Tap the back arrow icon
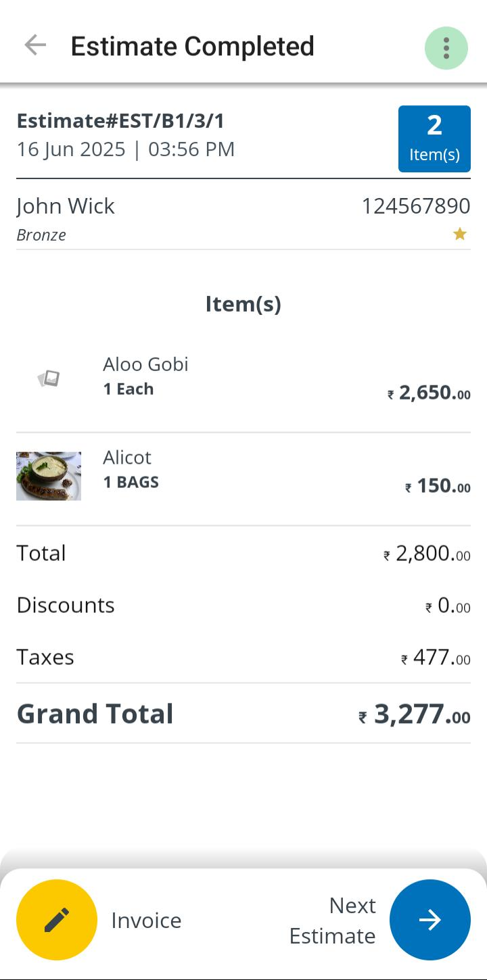The height and width of the screenshot is (980, 487). click(35, 46)
